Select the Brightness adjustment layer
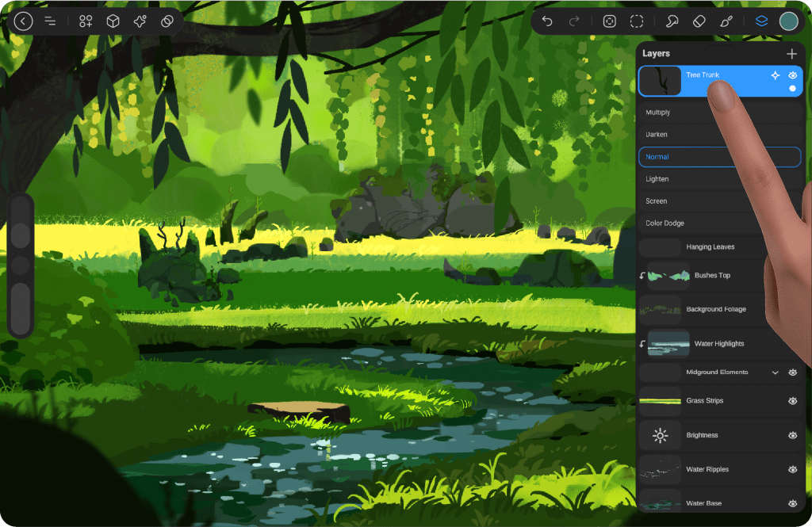This screenshot has width=812, height=527. pos(702,435)
